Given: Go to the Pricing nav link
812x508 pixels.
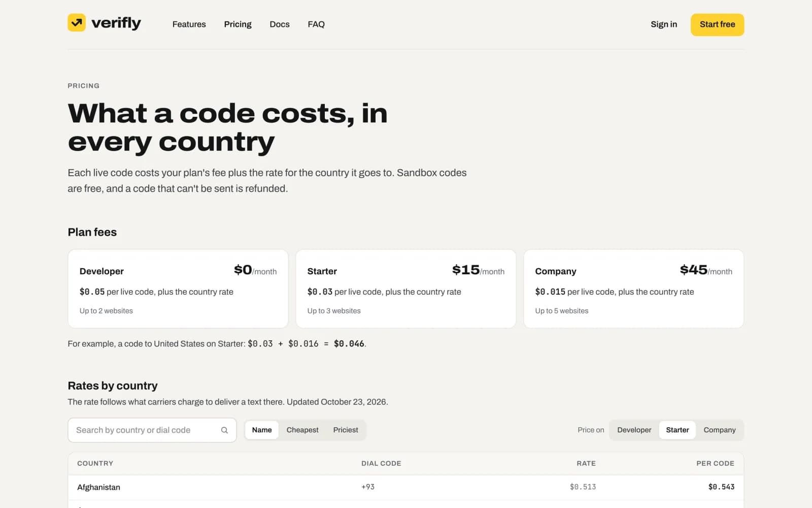Looking at the screenshot, I should point(238,24).
